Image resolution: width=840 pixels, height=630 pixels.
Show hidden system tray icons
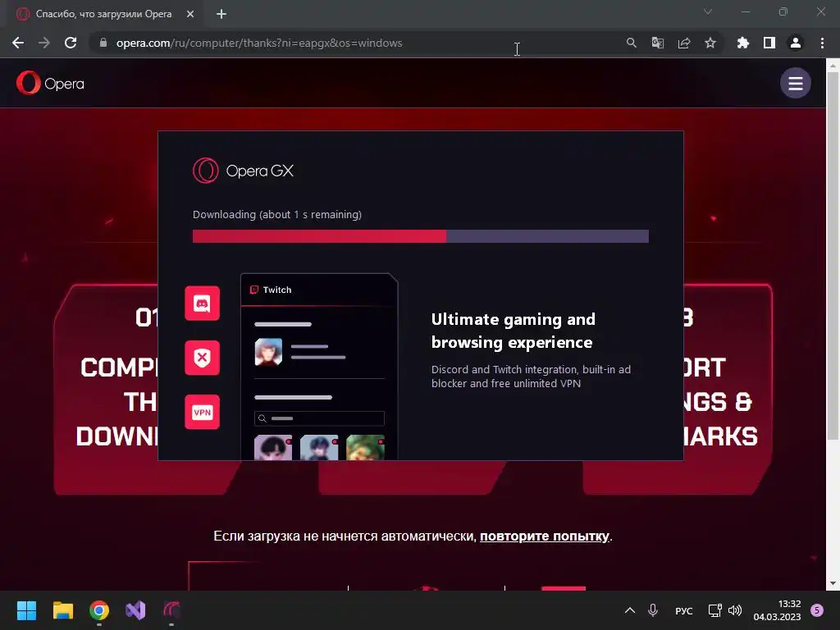[630, 610]
